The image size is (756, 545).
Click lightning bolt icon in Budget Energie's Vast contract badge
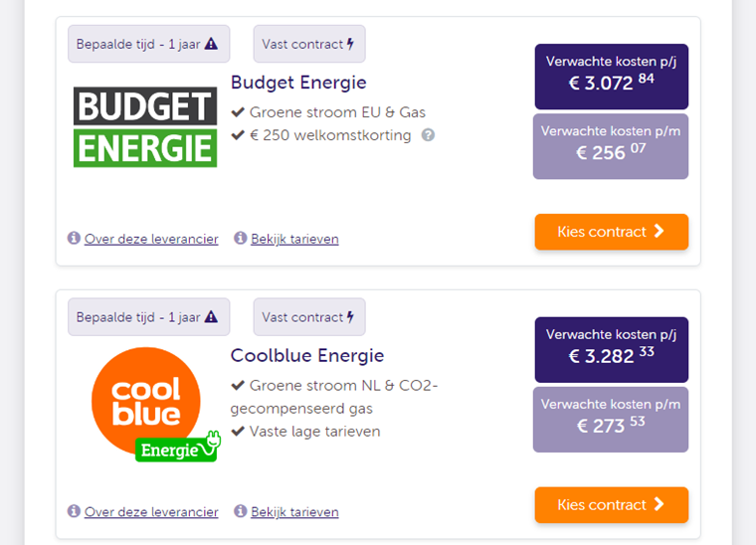[350, 44]
